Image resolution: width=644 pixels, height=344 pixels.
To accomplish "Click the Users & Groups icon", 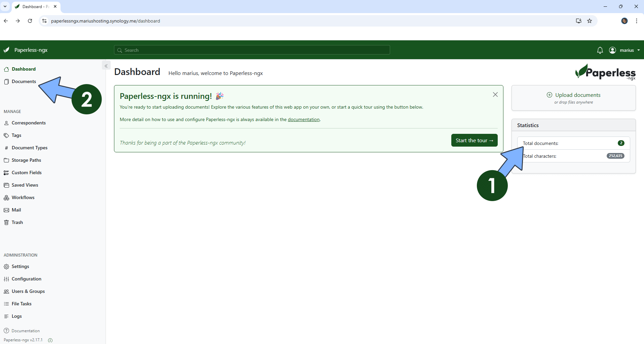I will 6,292.
